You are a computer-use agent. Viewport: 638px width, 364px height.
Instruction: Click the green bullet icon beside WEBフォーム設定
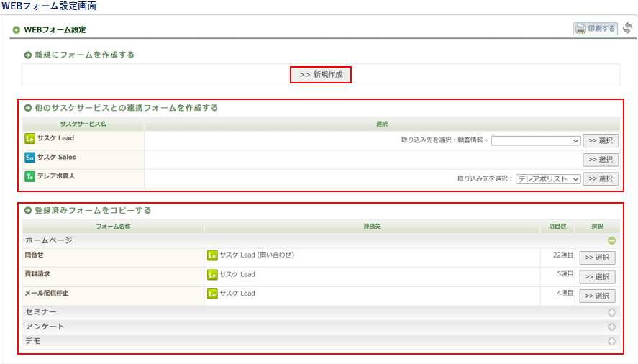click(17, 29)
